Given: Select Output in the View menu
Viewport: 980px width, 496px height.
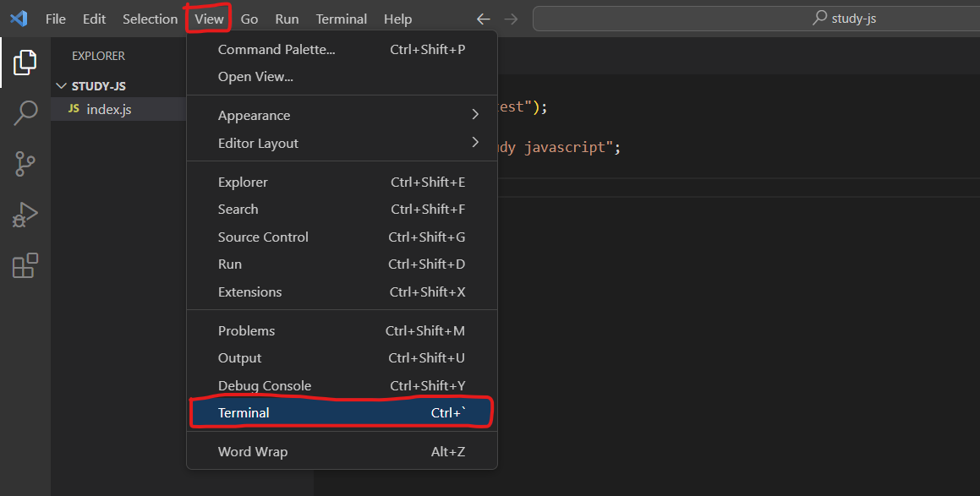Looking at the screenshot, I should (x=342, y=358).
